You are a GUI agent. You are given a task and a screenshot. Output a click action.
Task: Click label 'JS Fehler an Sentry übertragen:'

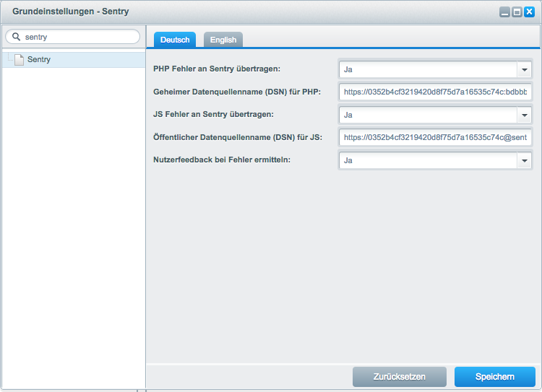tap(213, 114)
